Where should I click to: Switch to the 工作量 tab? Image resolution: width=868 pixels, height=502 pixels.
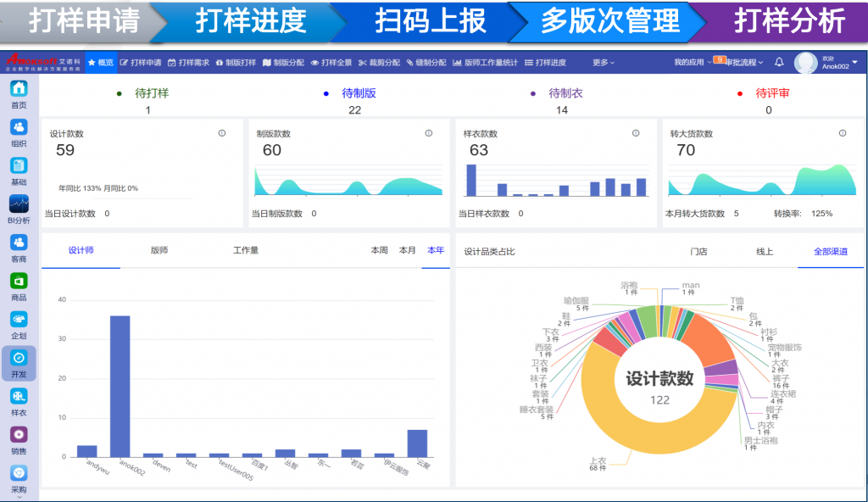pyautogui.click(x=246, y=250)
